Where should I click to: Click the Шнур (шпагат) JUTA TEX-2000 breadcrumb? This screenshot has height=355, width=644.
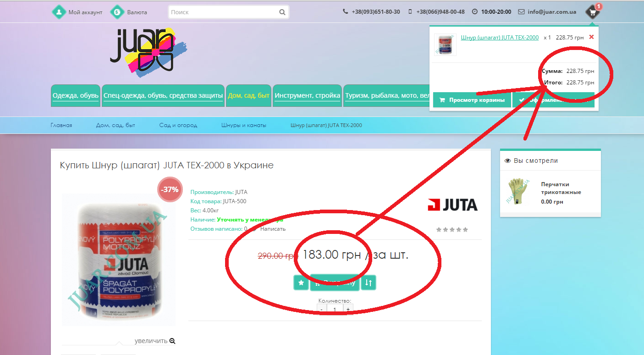(x=326, y=125)
